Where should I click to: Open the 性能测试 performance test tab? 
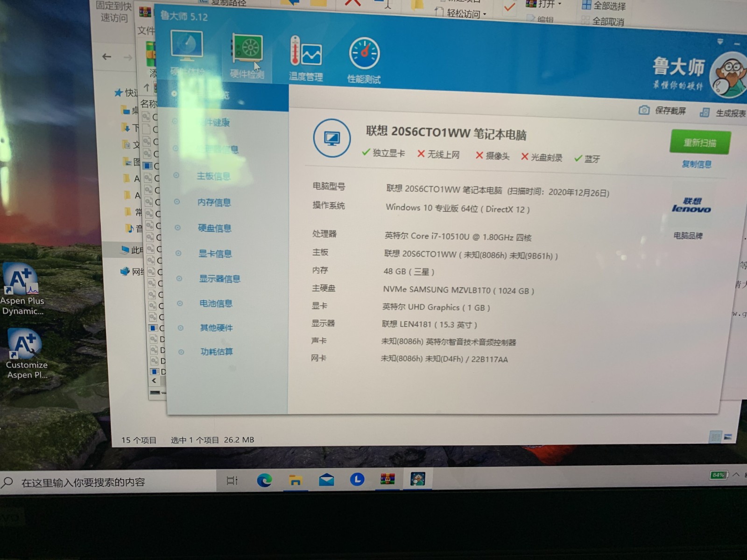pyautogui.click(x=364, y=61)
